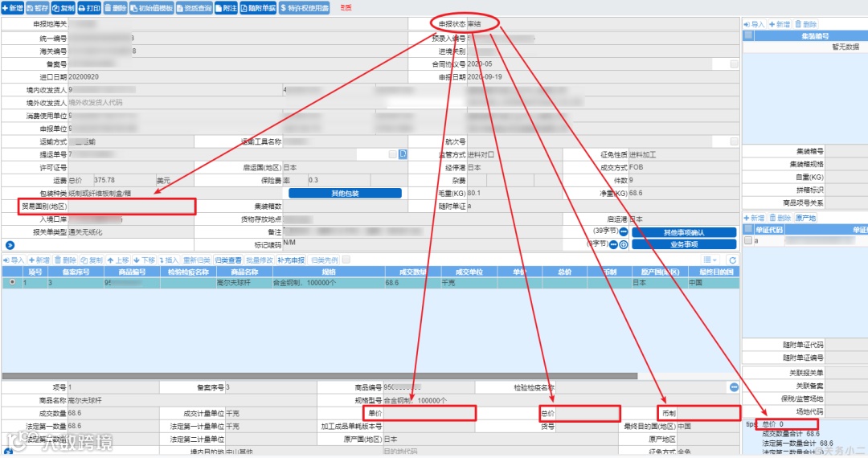This screenshot has width=868, height=458.
Task: Click the 境外收发货人 code field
Action: pos(175,103)
